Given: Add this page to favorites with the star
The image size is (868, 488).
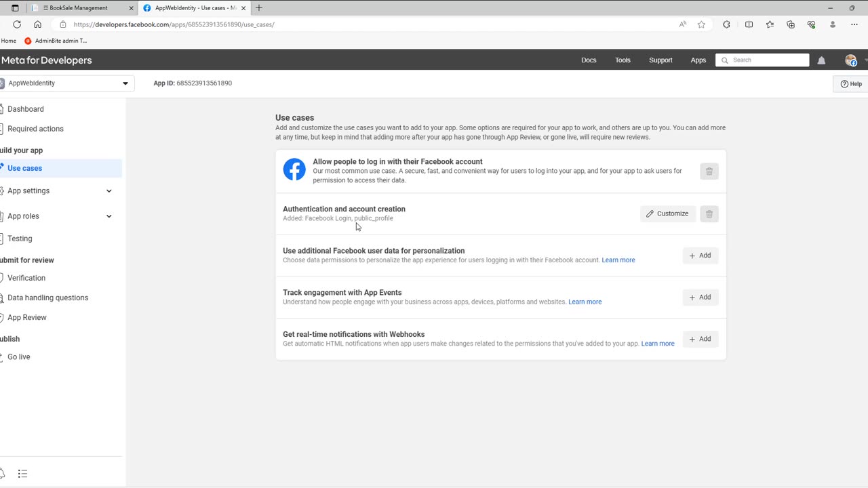Looking at the screenshot, I should [x=701, y=24].
